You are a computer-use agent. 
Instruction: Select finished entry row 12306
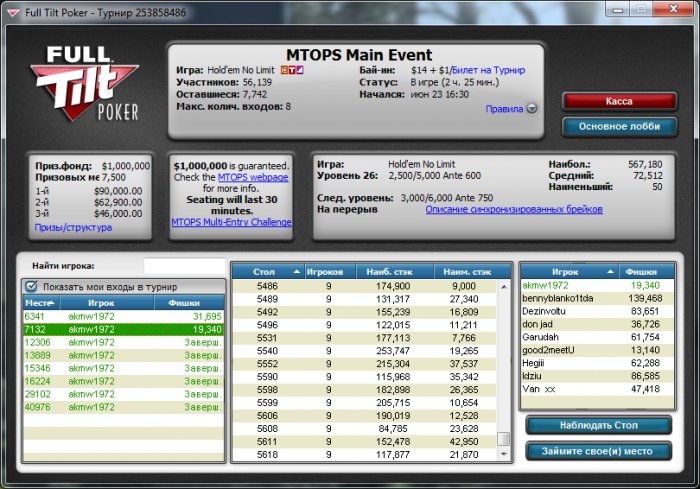123,342
